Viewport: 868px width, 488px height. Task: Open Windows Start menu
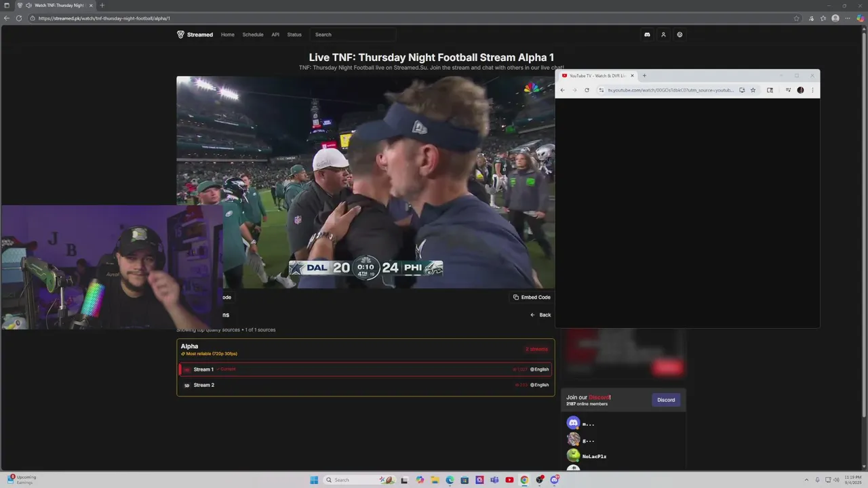(x=314, y=480)
